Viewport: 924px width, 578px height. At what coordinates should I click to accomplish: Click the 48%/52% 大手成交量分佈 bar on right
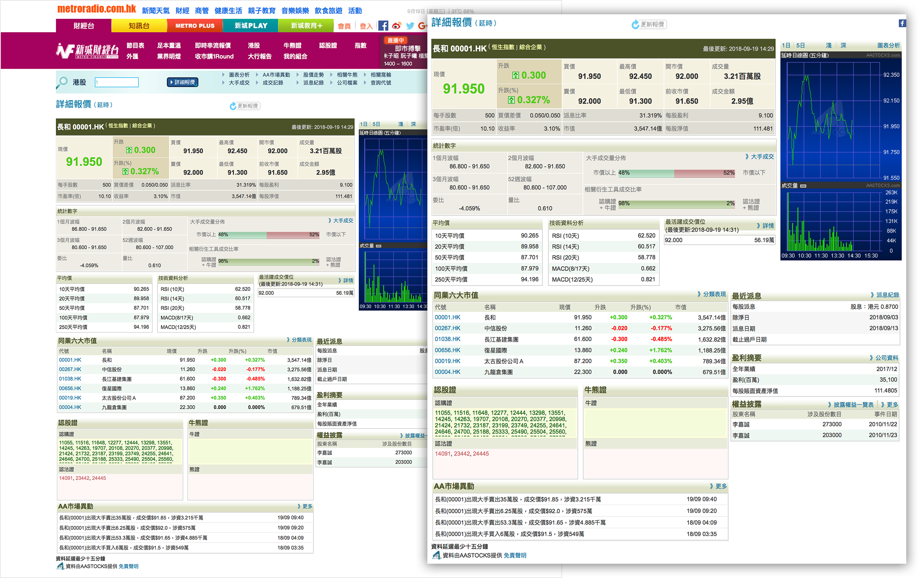pyautogui.click(x=676, y=173)
